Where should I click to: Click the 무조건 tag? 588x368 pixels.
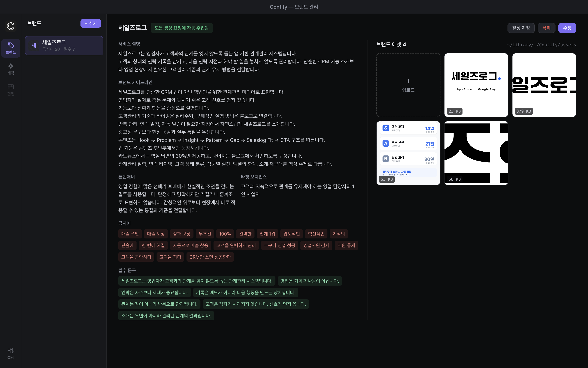click(x=205, y=234)
